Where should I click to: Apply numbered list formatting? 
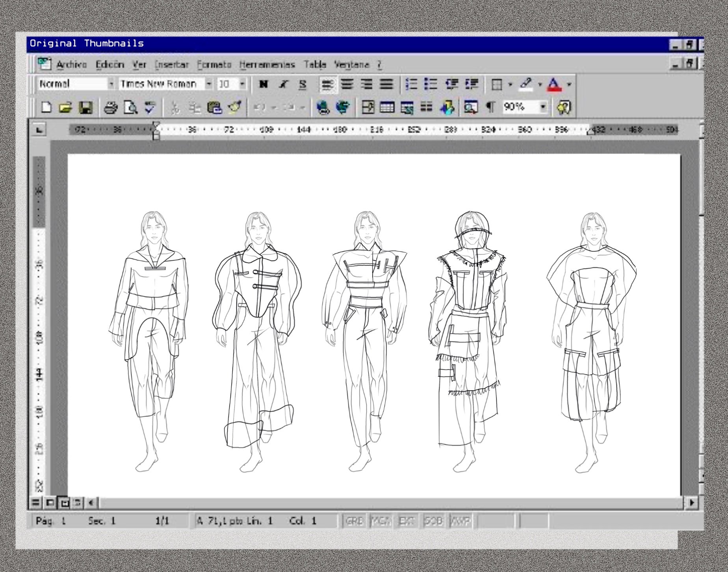pyautogui.click(x=412, y=84)
